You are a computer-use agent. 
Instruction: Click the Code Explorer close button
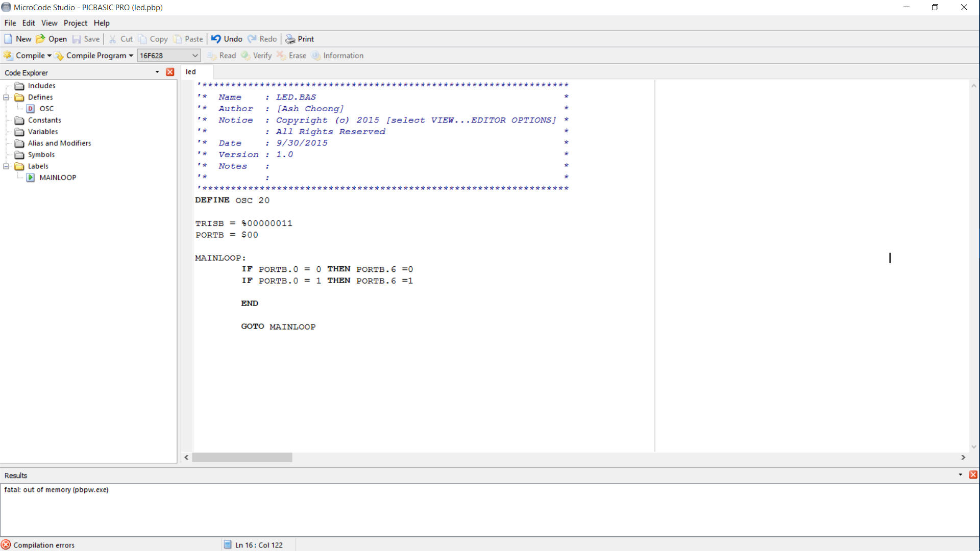point(170,72)
